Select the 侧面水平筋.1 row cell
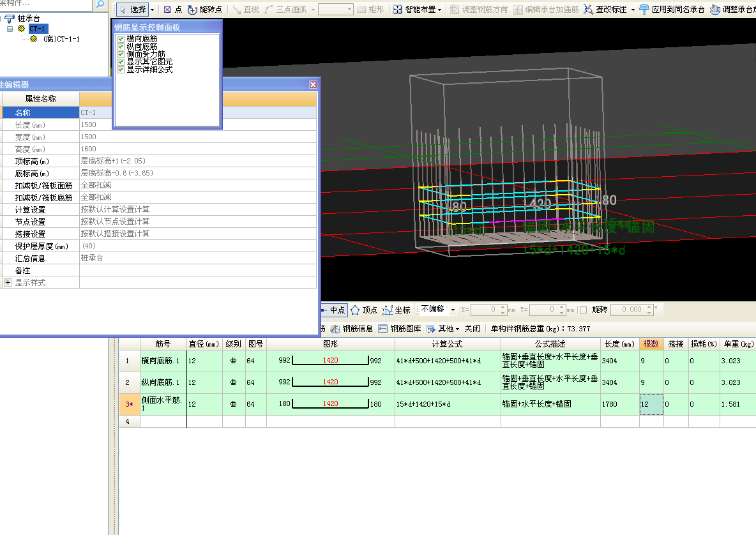Screen dimensions: 756x535 coord(163,404)
